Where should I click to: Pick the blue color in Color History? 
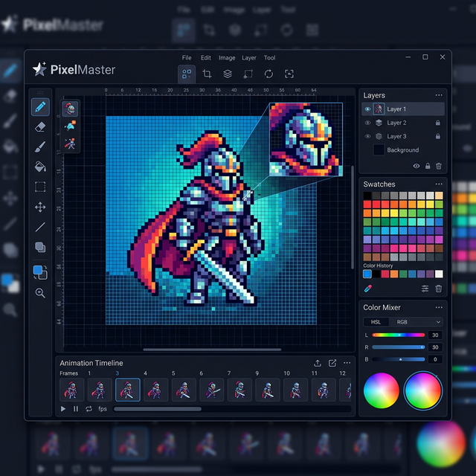[x=367, y=274]
